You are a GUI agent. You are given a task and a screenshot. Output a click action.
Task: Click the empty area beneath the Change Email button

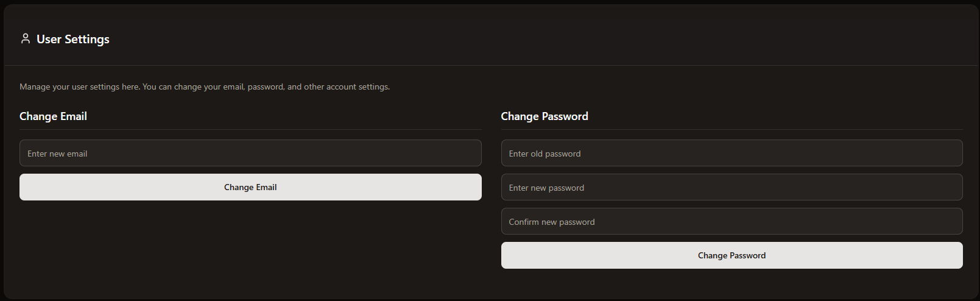click(250, 244)
